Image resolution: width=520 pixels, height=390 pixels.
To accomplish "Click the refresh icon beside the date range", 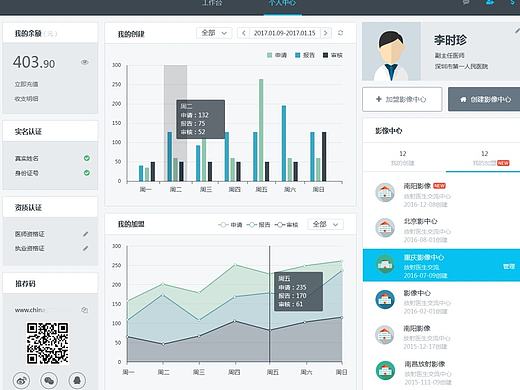I will [340, 33].
